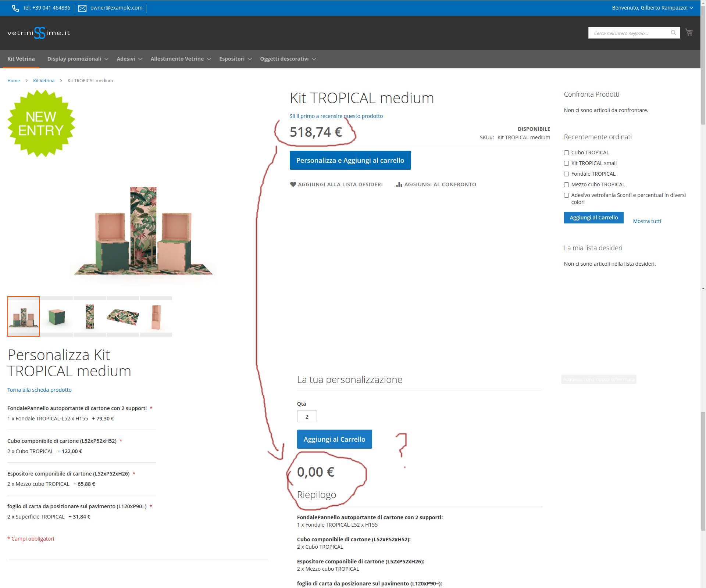Check the Cubo TROPICAL checkbox
The image size is (706, 588).
click(566, 153)
